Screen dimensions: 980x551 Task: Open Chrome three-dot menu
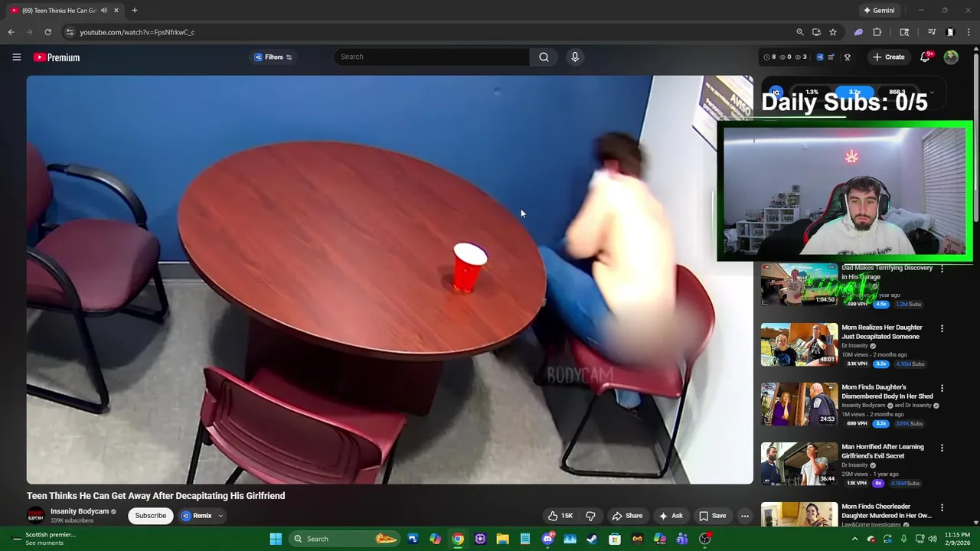(x=969, y=32)
